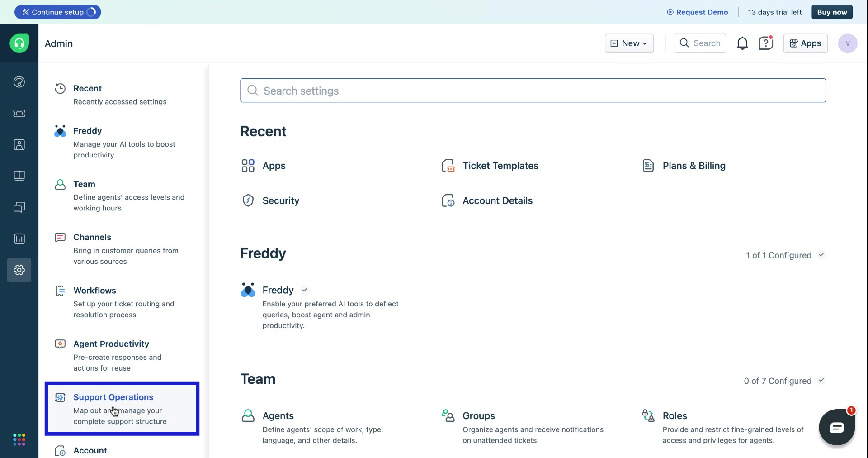Open the Solutions book icon in left rail

(19, 176)
